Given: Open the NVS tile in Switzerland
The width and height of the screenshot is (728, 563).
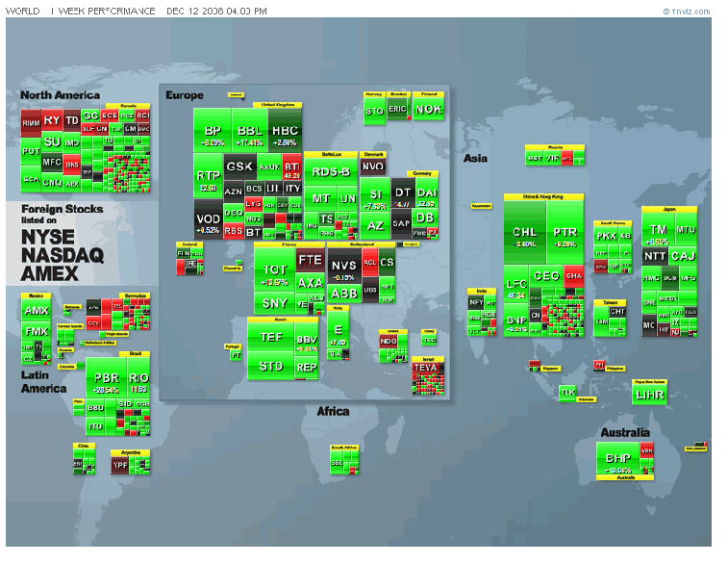Looking at the screenshot, I should coord(343,267).
